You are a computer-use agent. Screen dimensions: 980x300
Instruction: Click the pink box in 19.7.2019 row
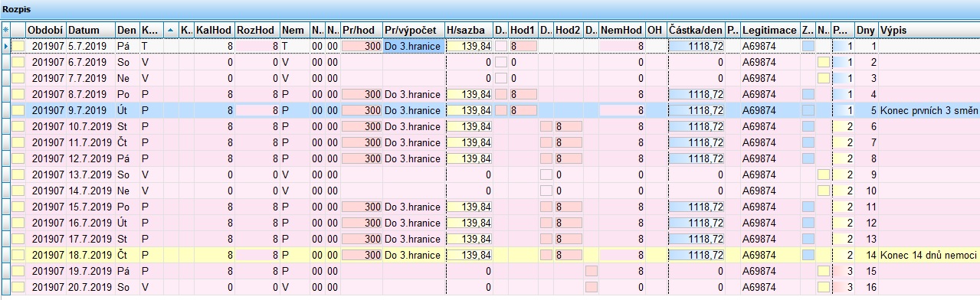(591, 271)
